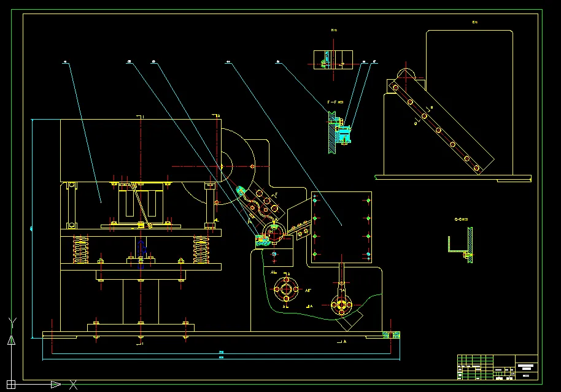Select the F—F section view title
The image size is (561, 392).
coord(335,102)
